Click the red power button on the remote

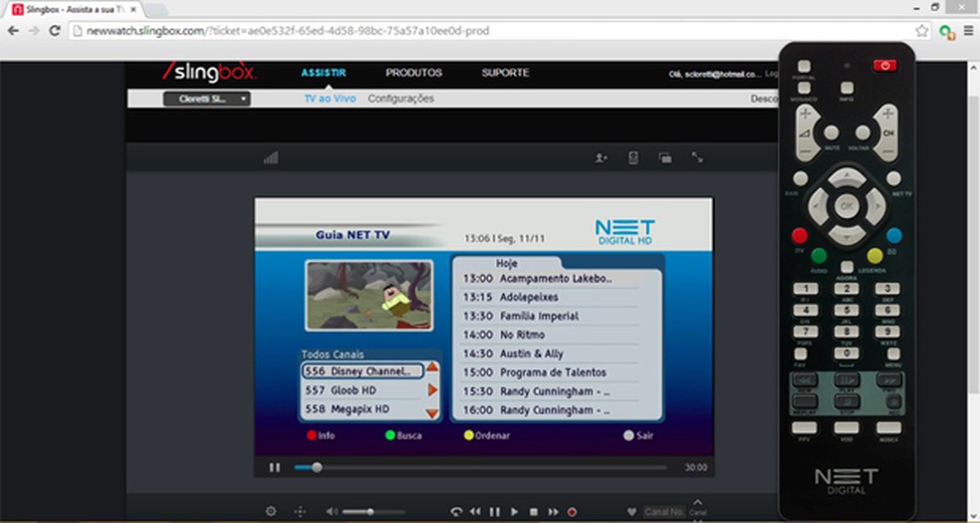click(x=884, y=66)
